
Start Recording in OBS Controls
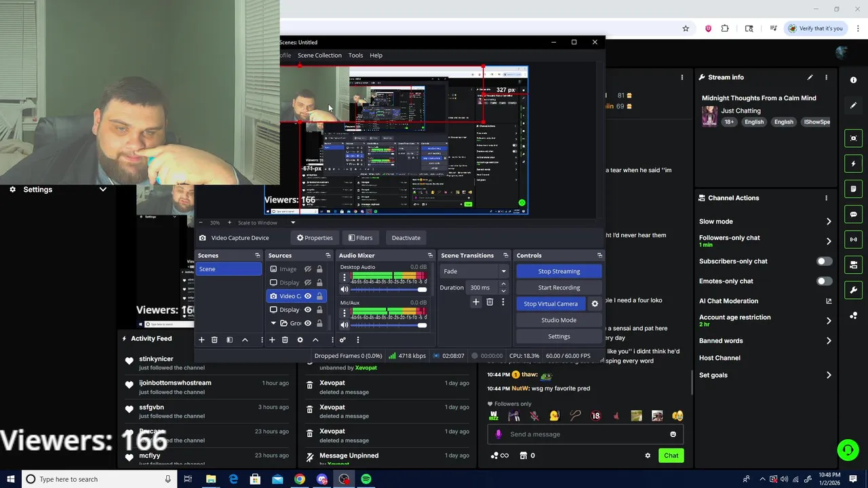click(559, 287)
